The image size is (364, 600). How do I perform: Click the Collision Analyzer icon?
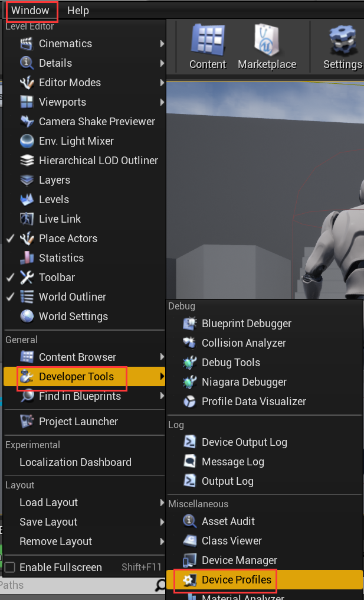click(x=189, y=343)
